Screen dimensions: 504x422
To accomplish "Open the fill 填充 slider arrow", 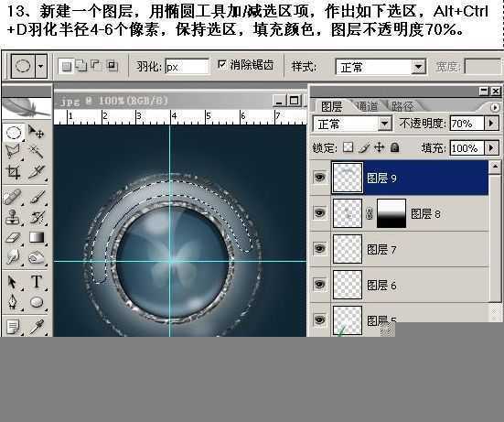I will (x=491, y=148).
